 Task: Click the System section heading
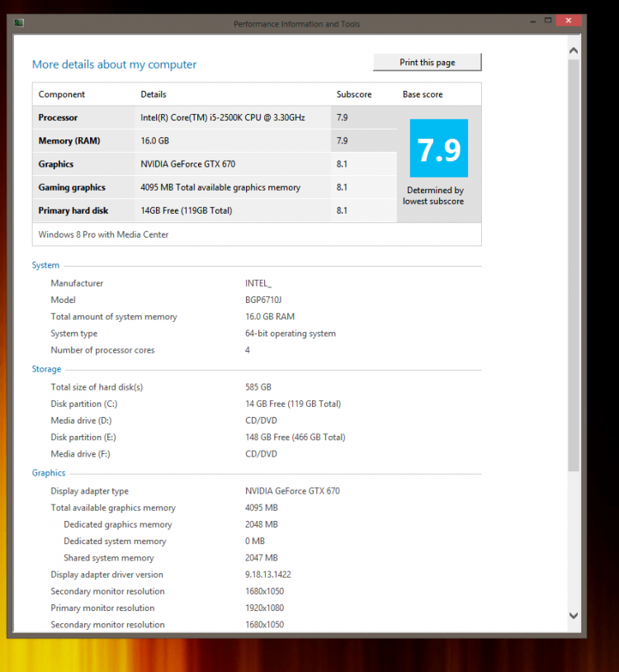pos(45,265)
